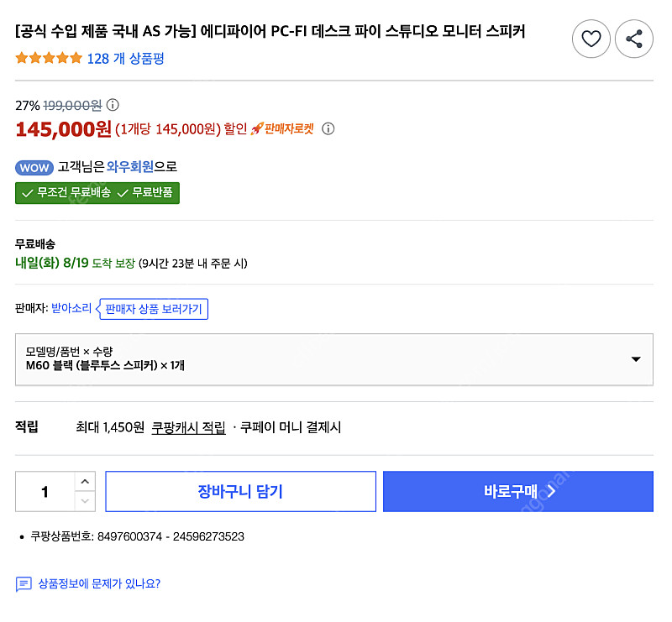Click the heart wishlist icon

coord(591,39)
